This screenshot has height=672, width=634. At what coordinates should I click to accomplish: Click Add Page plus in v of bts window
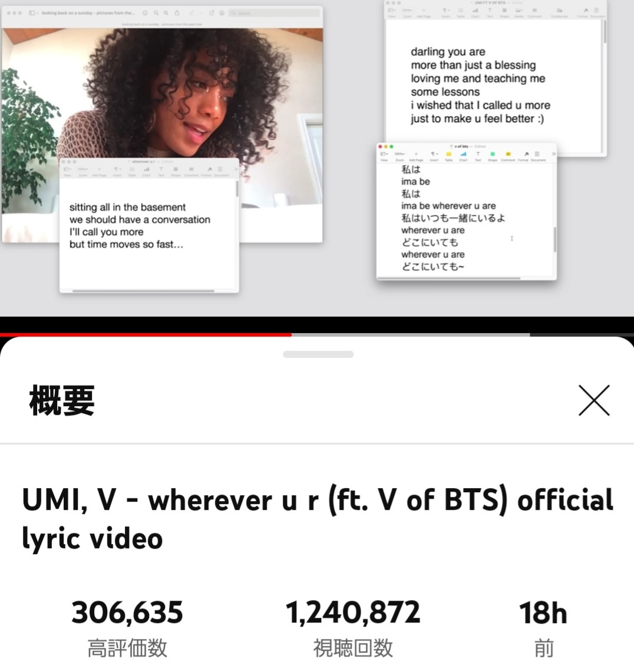pos(416,154)
